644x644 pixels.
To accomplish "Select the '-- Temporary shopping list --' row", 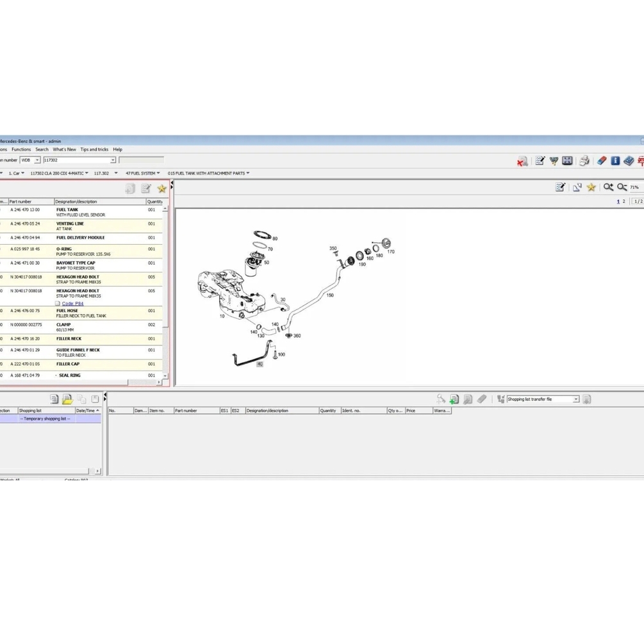I will [50, 418].
